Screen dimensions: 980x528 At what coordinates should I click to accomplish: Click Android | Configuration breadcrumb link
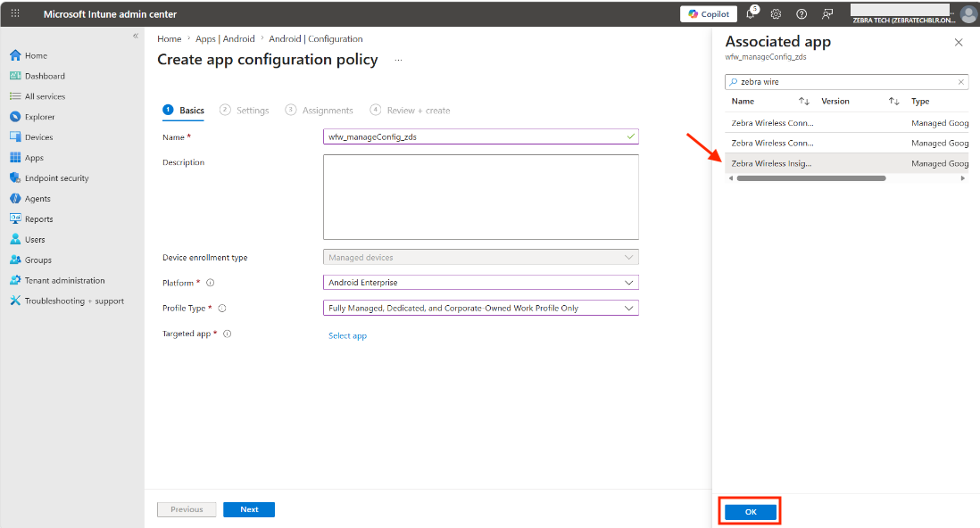coord(316,38)
